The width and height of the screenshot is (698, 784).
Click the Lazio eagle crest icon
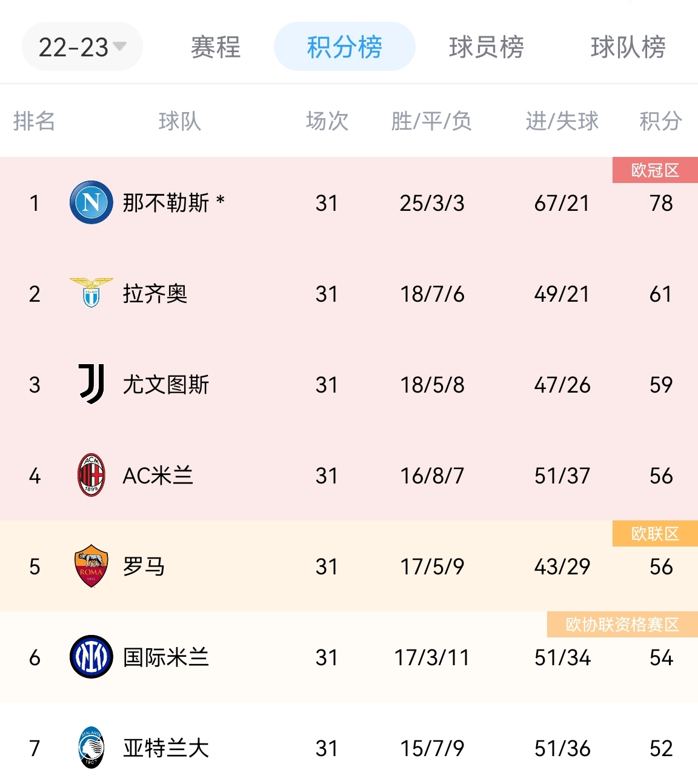tap(91, 293)
